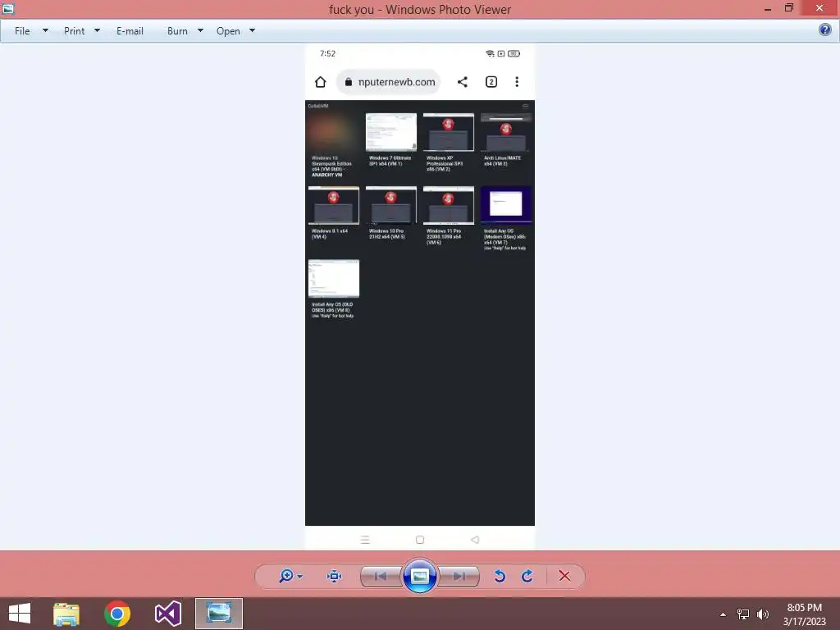Click the phone battery status icon
This screenshot has height=630, width=840.
click(514, 53)
